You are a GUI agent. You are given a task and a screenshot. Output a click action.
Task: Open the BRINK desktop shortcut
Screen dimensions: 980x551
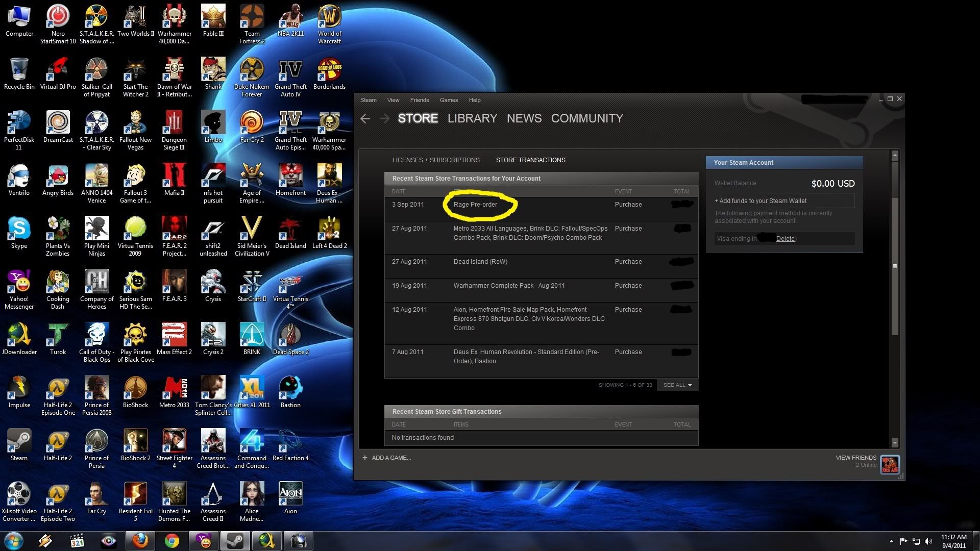[x=252, y=339]
